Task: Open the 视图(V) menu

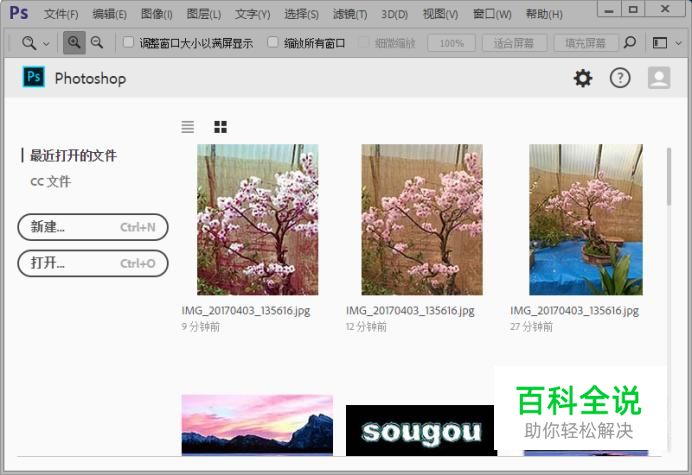Action: 440,14
